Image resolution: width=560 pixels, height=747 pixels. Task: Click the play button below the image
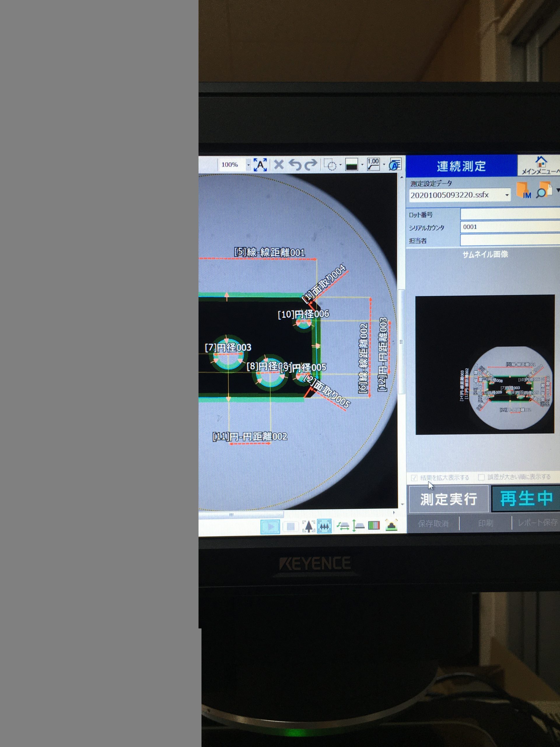[x=270, y=526]
